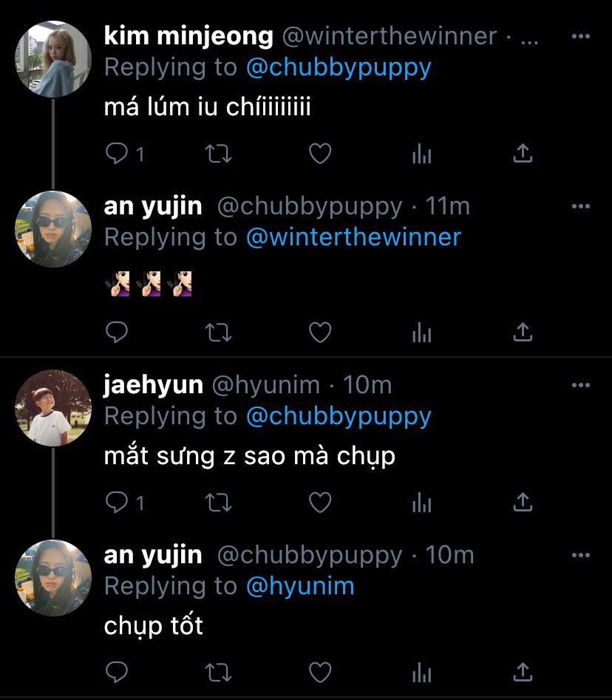View analytics for an yujin's emoji tweet

(x=422, y=333)
